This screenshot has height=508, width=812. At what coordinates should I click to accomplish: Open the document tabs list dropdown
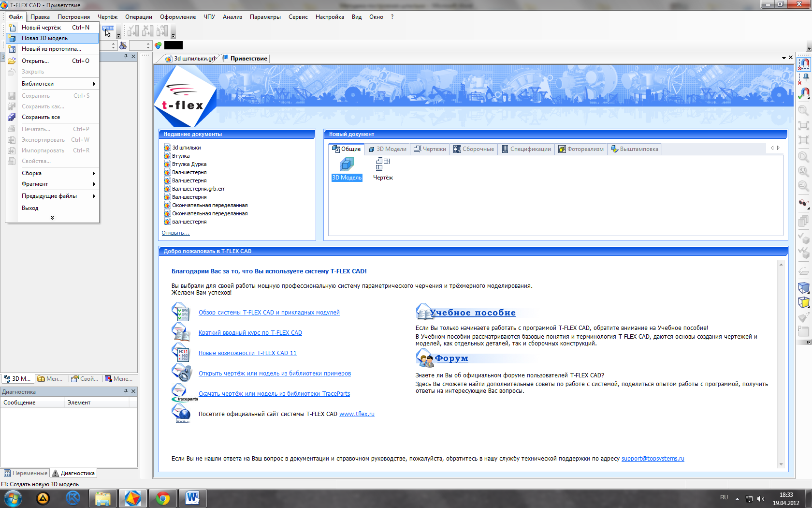783,58
